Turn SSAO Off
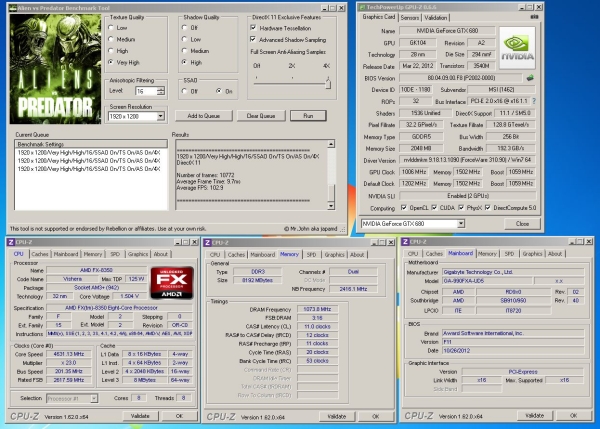Image resolution: width=600 pixels, height=429 pixels. coord(184,91)
